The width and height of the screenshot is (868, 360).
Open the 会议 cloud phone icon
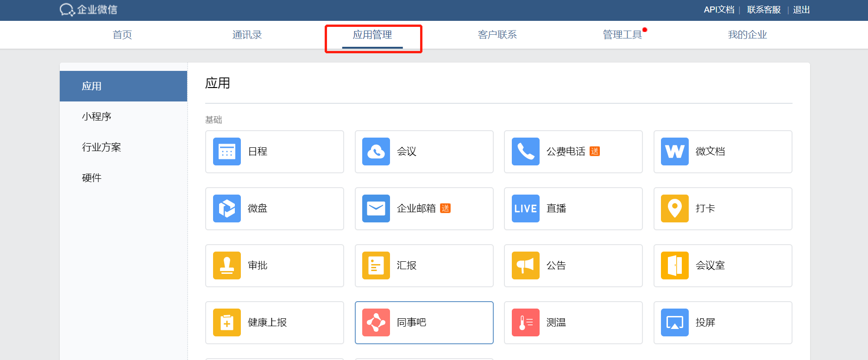[x=376, y=152]
